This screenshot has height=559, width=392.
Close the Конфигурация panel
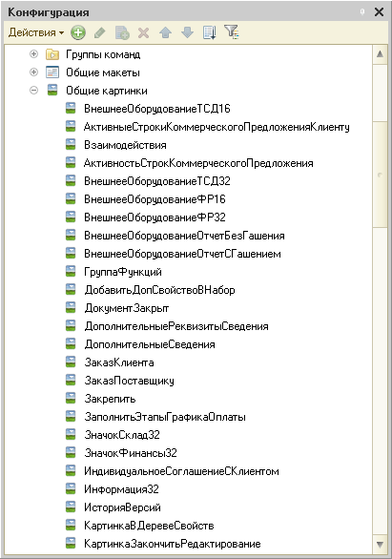click(x=380, y=12)
